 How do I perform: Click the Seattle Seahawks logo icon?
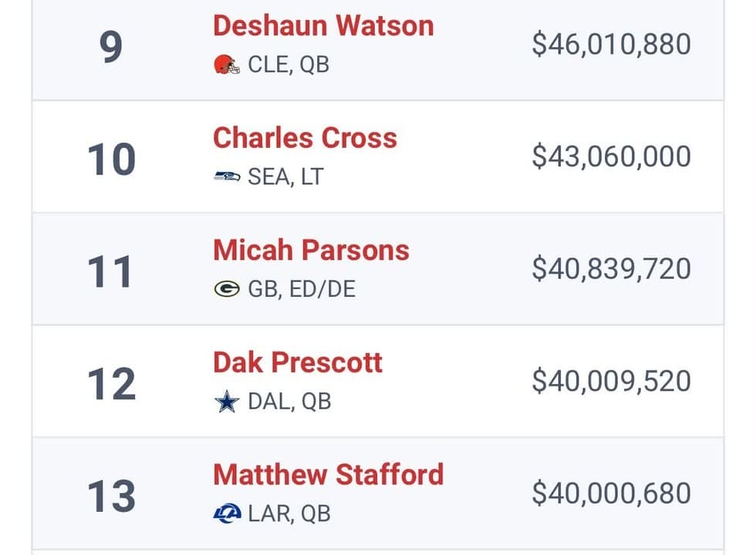(x=227, y=177)
